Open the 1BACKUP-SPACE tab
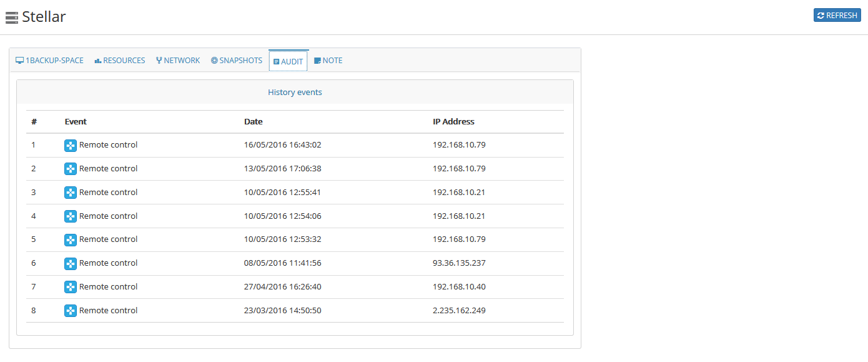 49,61
